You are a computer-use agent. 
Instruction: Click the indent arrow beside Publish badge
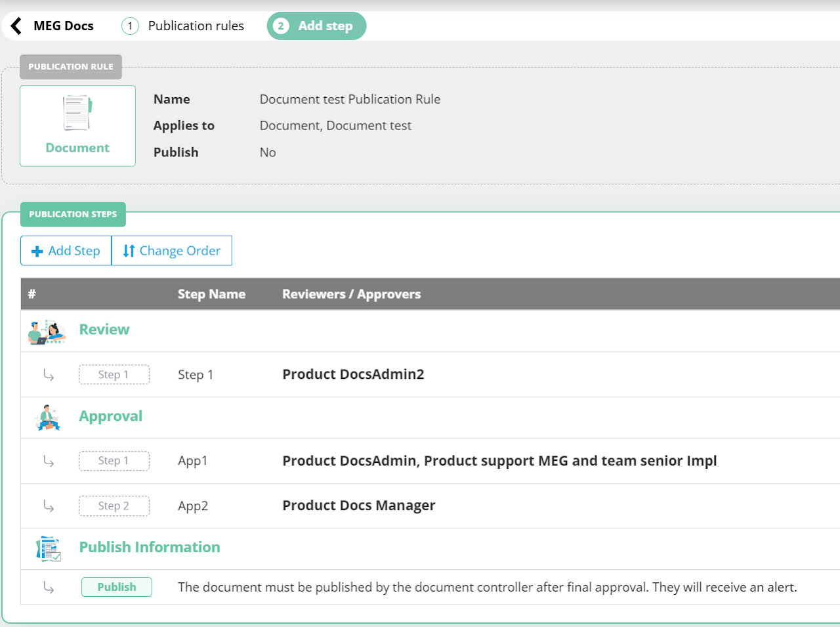point(49,587)
